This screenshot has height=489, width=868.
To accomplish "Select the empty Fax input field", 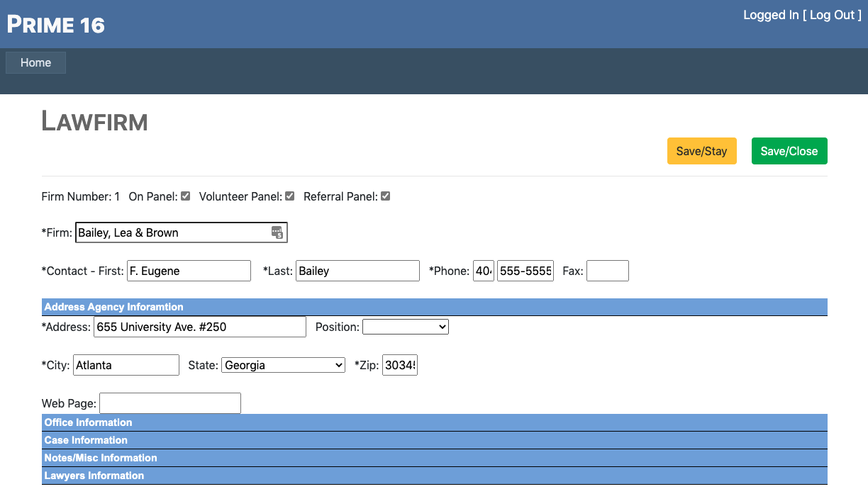I will coord(607,271).
